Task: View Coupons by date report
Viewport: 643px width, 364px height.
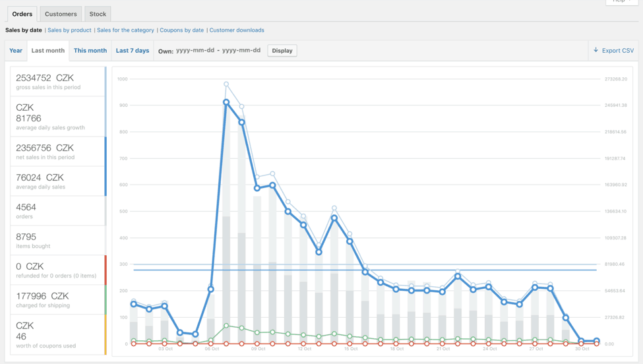Action: (181, 30)
